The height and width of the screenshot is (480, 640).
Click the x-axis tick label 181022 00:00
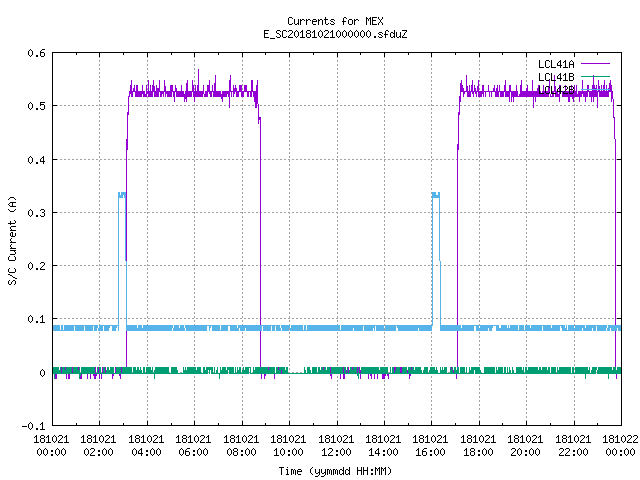pyautogui.click(x=620, y=446)
